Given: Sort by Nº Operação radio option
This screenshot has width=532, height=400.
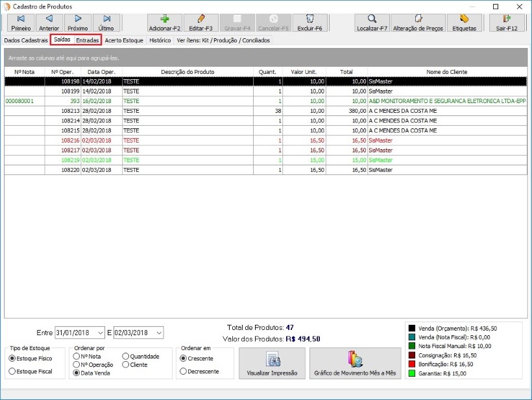Looking at the screenshot, I should pyautogui.click(x=77, y=365).
